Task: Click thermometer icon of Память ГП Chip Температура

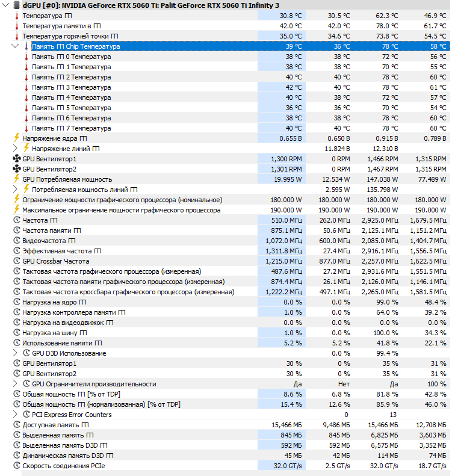Action: (26, 46)
